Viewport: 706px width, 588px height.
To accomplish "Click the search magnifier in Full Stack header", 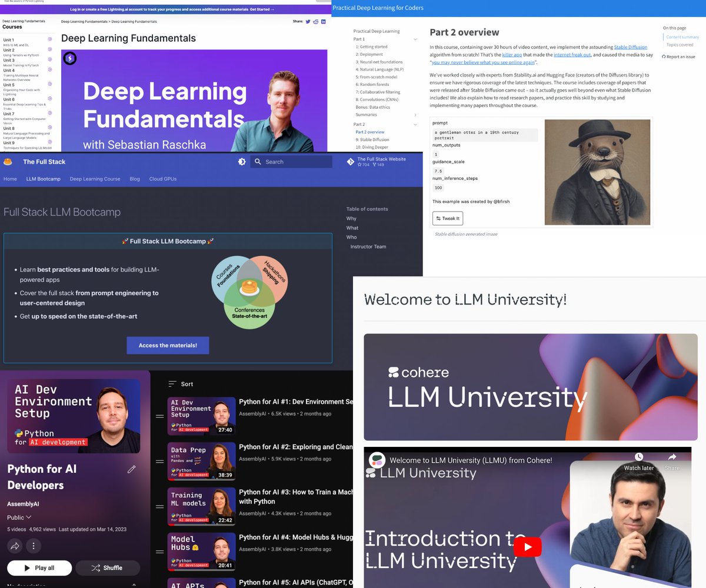I will tap(258, 162).
